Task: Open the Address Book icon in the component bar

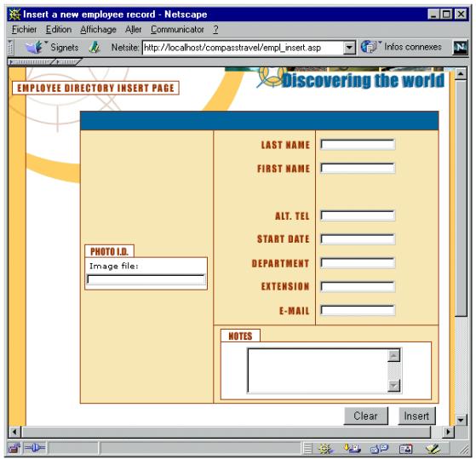Action: pos(405,449)
